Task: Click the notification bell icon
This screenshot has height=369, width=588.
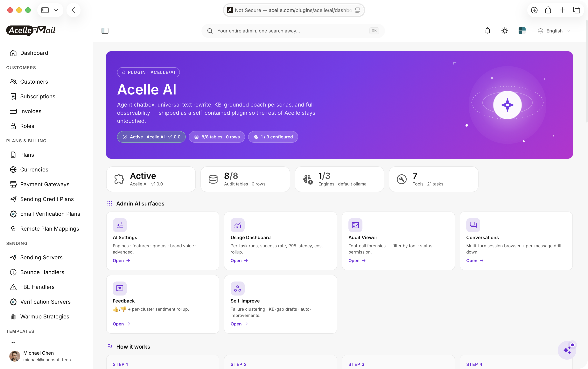Action: [x=487, y=31]
